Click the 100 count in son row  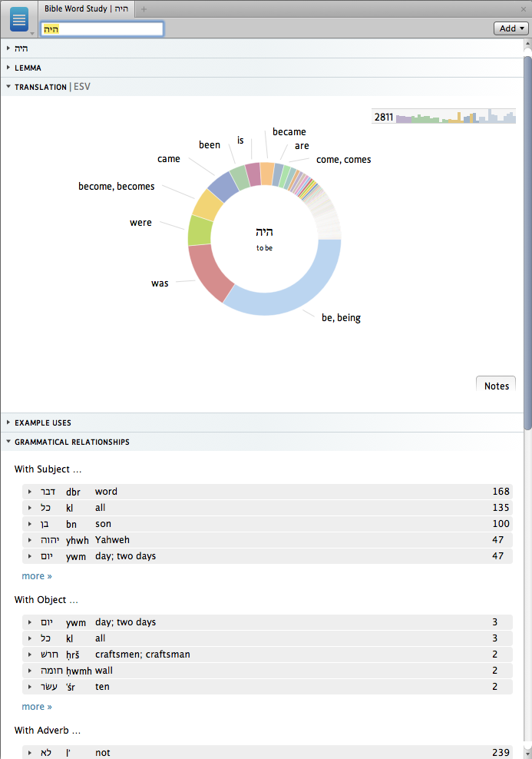point(501,524)
